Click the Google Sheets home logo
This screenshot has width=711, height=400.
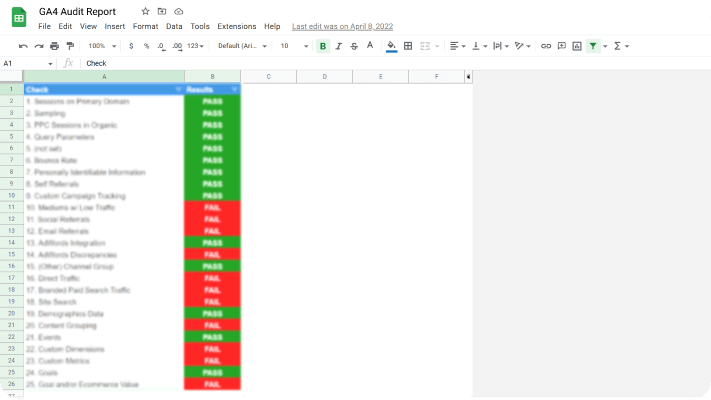click(x=19, y=18)
